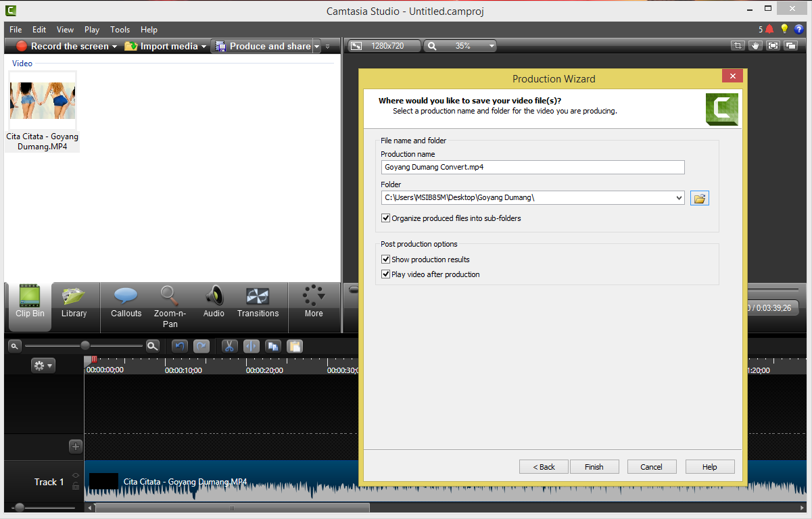Click the Cut scissors icon
Image resolution: width=812 pixels, height=519 pixels.
(230, 346)
